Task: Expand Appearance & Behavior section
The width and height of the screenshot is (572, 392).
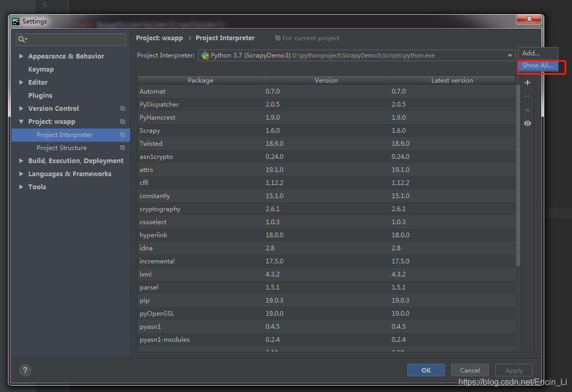Action: [21, 56]
